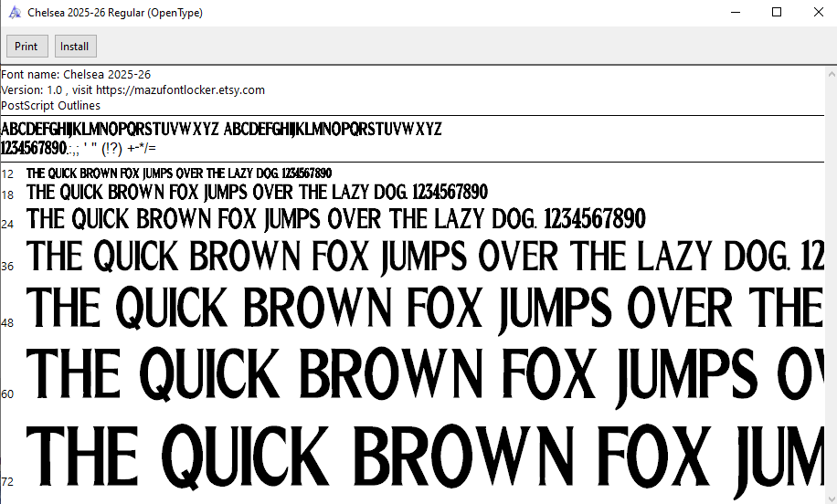Screen dimensions: 837x504
Task: Minimize the font viewer window
Action: coord(735,13)
